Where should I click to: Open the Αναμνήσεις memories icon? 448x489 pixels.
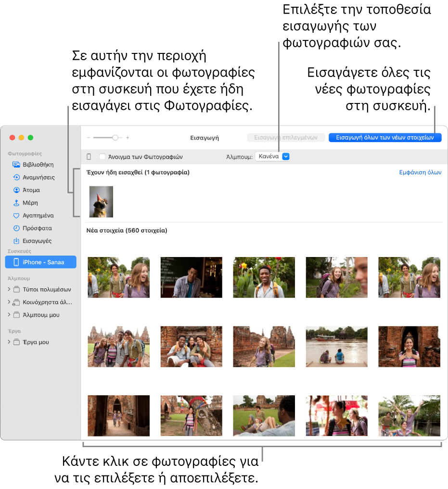[16, 177]
